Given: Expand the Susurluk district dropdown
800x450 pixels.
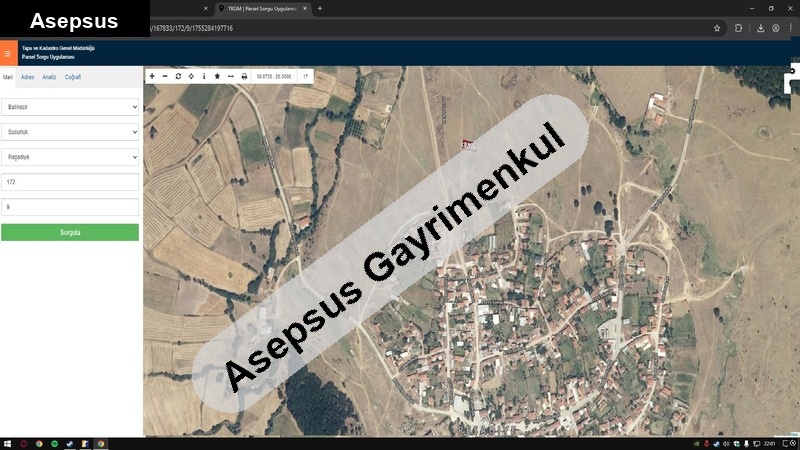Looking at the screenshot, I should pos(70,132).
